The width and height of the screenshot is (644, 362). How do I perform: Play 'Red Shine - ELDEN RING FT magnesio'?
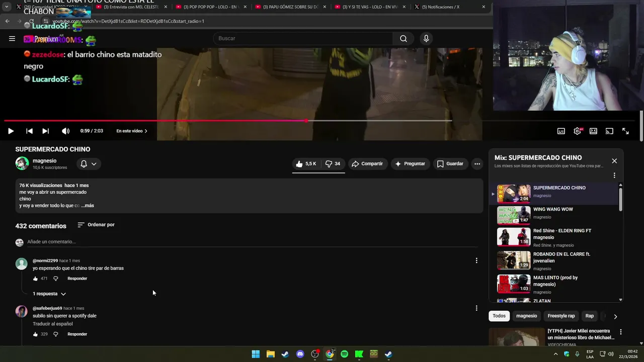[x=556, y=237]
